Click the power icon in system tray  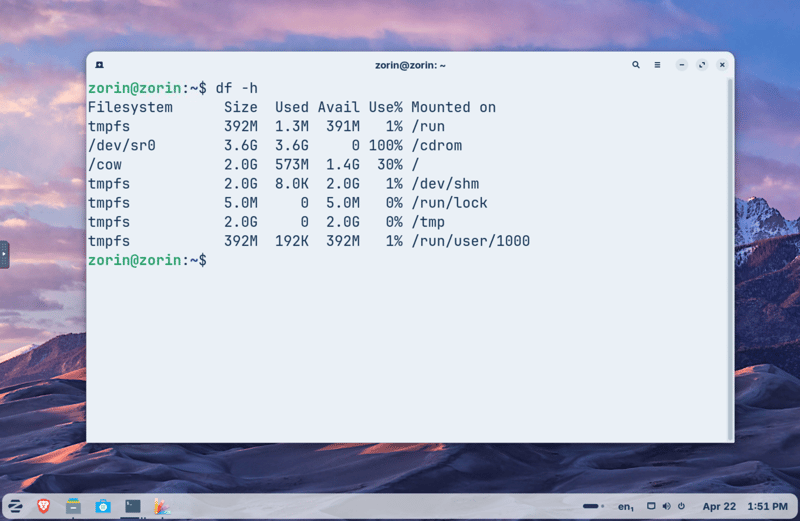681,506
